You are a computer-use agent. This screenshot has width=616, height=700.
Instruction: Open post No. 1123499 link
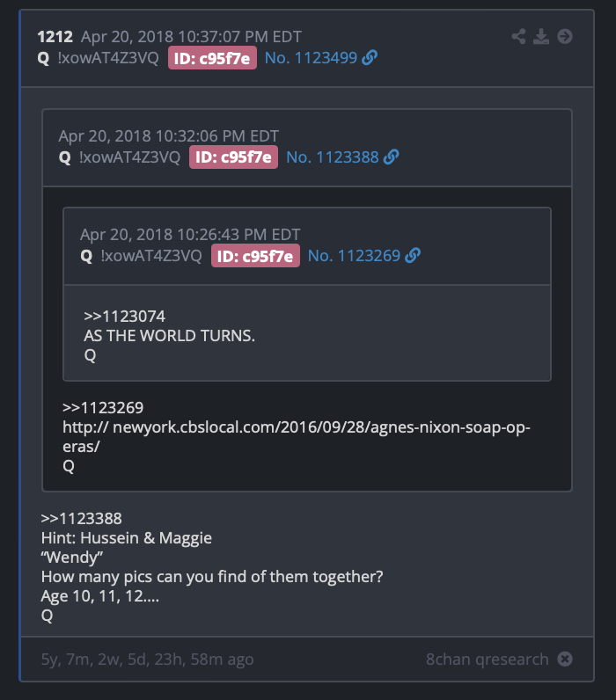311,57
